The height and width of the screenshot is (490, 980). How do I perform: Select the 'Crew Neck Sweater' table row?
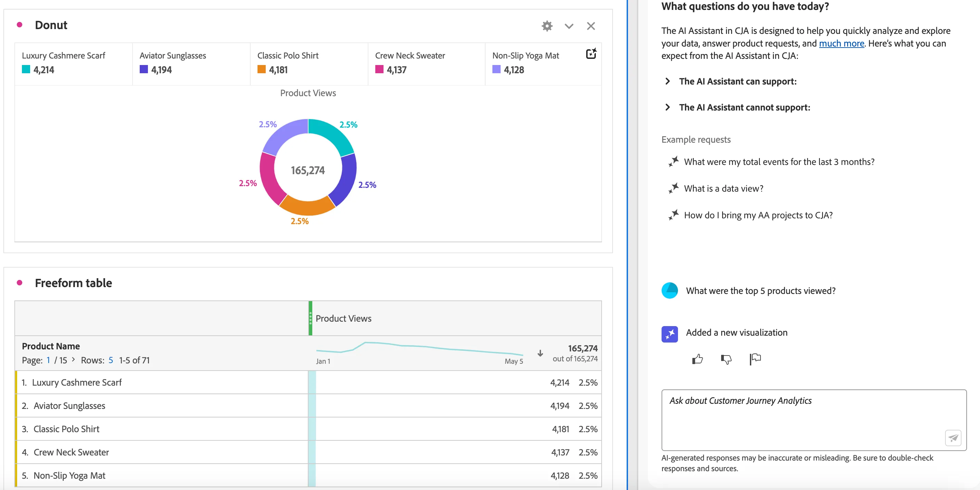(308, 452)
